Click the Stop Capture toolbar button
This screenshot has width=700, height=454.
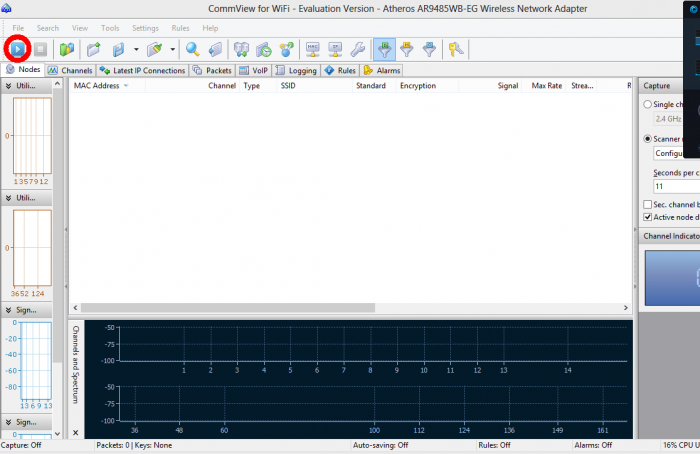pyautogui.click(x=40, y=48)
